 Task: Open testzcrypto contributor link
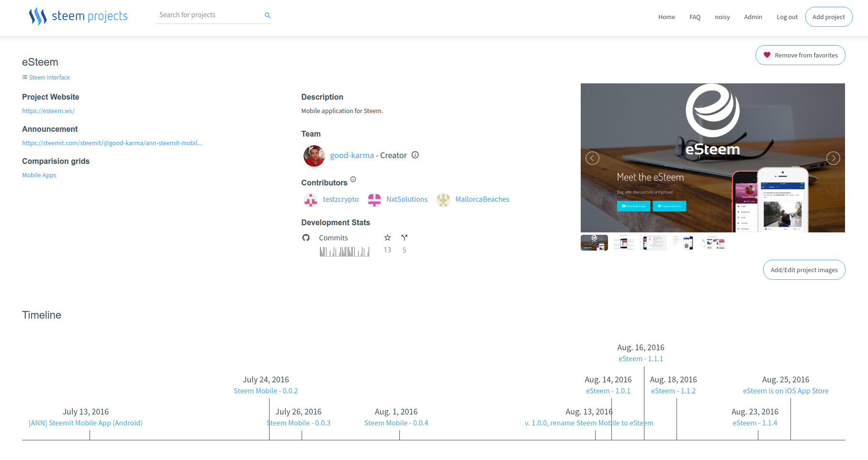340,199
